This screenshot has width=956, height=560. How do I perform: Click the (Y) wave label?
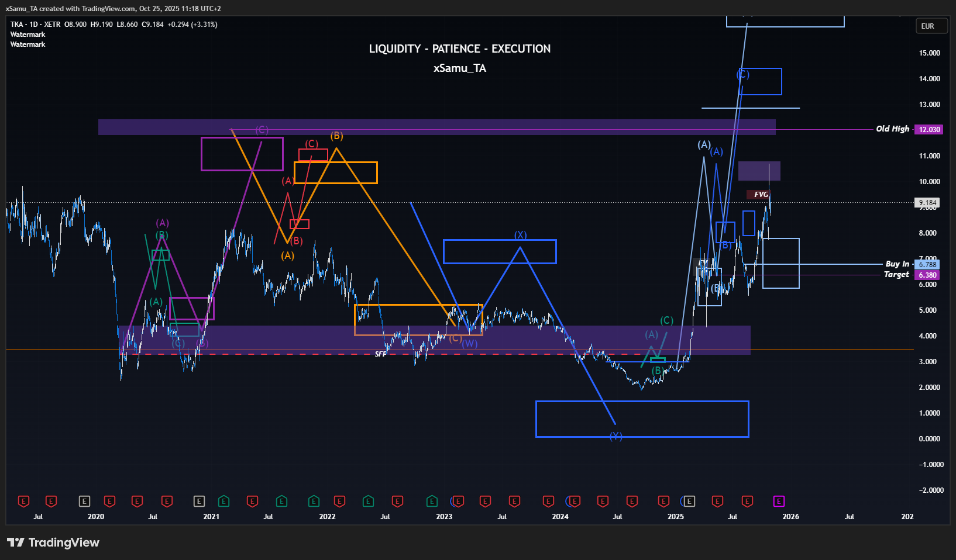click(x=616, y=436)
